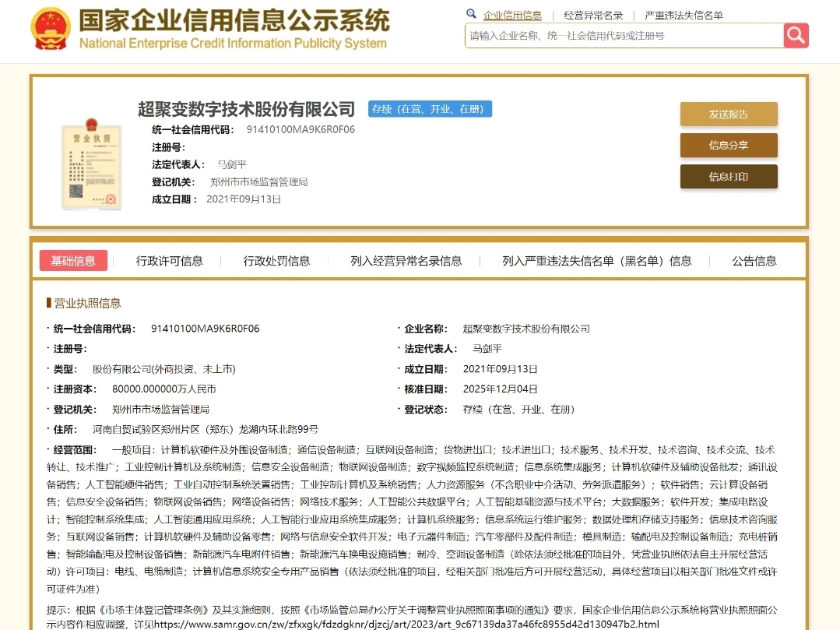Switch to the 公告信息 tab
Screen dimensions: 840x630
coord(754,261)
